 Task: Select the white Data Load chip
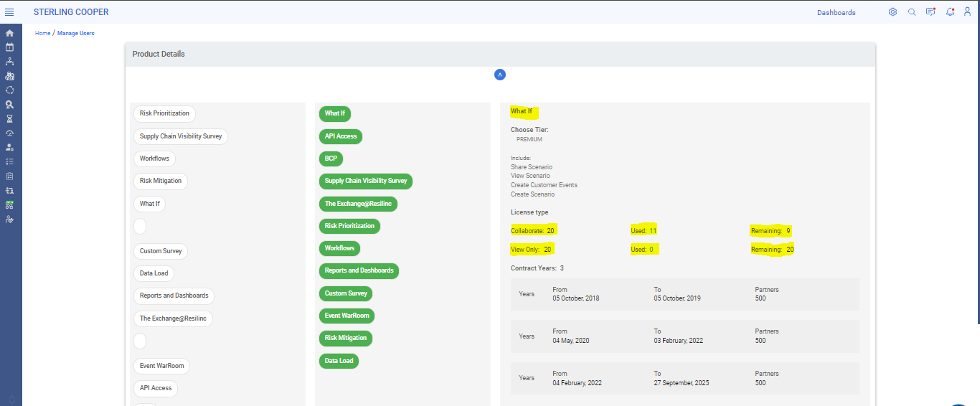tap(154, 273)
